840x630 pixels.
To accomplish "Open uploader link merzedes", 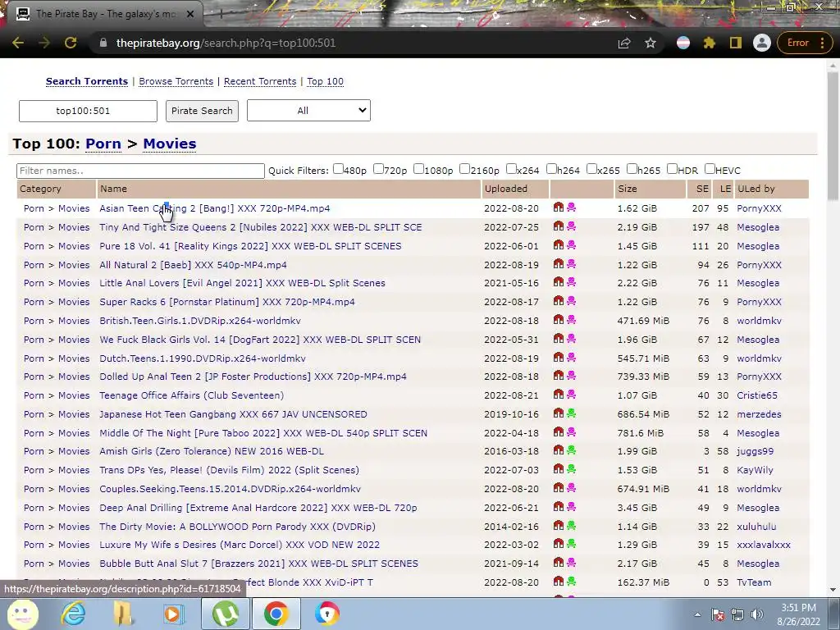I will click(759, 414).
